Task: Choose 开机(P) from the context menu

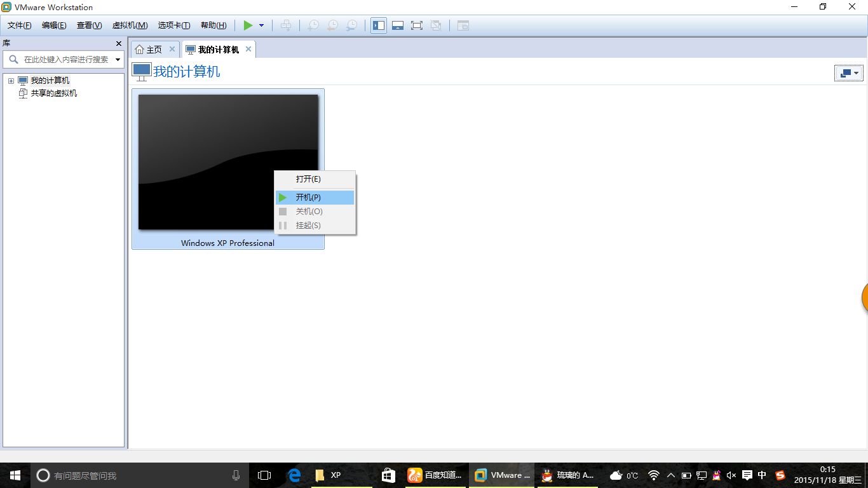Action: (x=315, y=198)
